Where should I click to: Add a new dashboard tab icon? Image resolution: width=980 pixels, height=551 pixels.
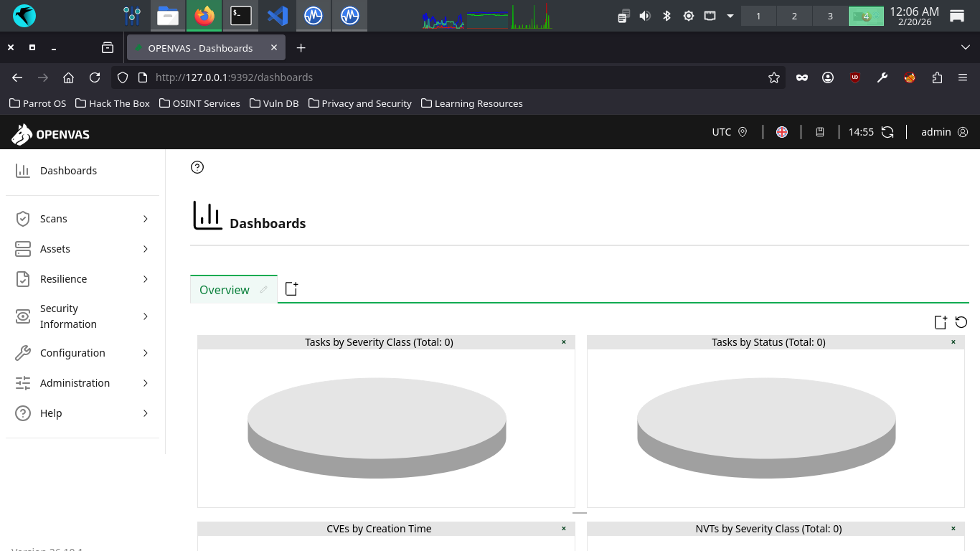tap(291, 289)
